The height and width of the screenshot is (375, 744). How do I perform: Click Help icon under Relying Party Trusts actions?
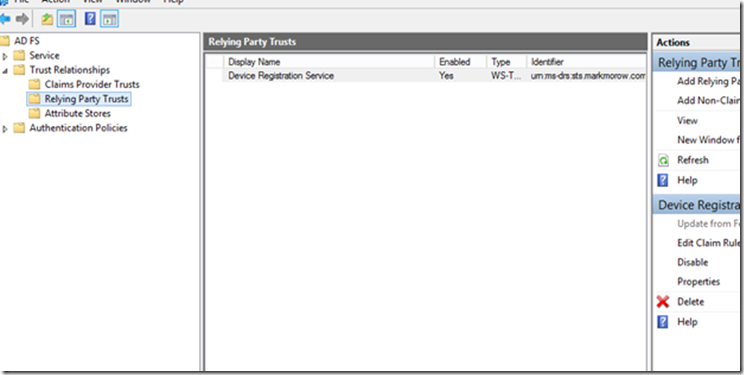click(663, 180)
